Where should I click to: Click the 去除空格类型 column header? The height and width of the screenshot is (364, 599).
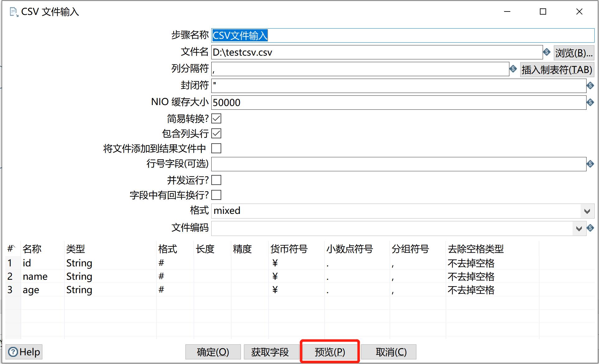492,249
